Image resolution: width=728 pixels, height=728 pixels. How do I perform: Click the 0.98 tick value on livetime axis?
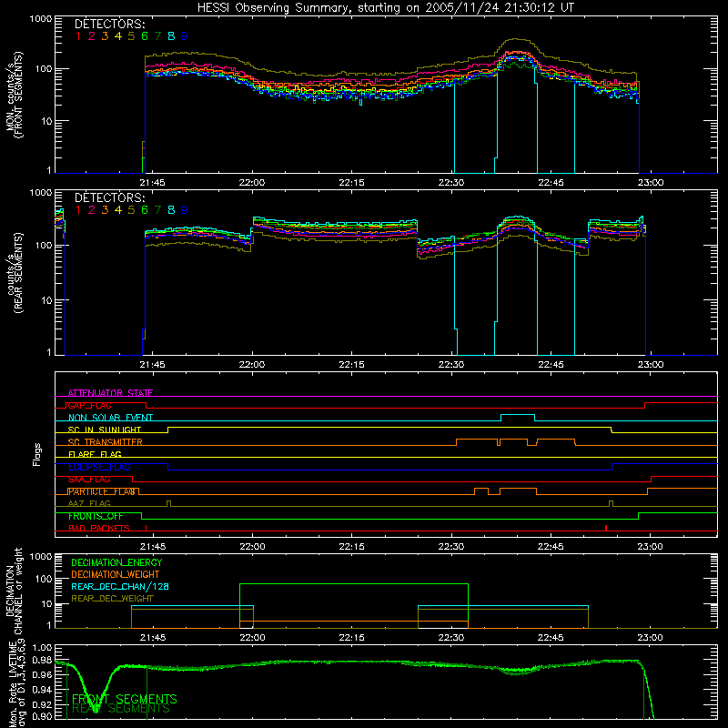[42, 661]
